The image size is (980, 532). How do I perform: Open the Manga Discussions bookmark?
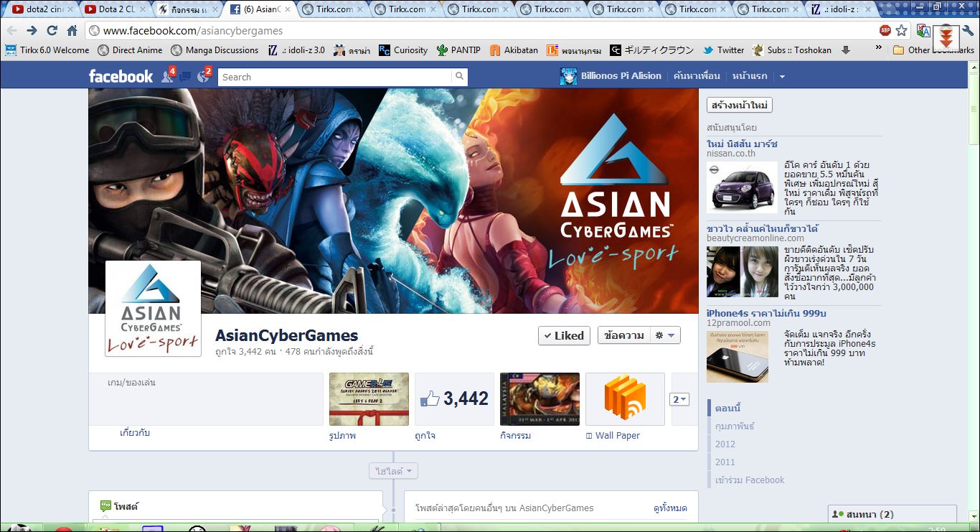click(215, 50)
